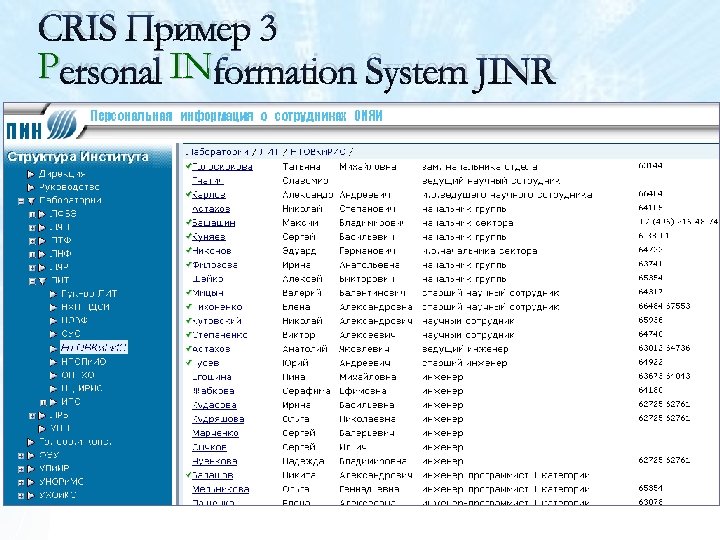Click the name Эдуард in Никонов row
720x540 pixels.
click(x=299, y=251)
